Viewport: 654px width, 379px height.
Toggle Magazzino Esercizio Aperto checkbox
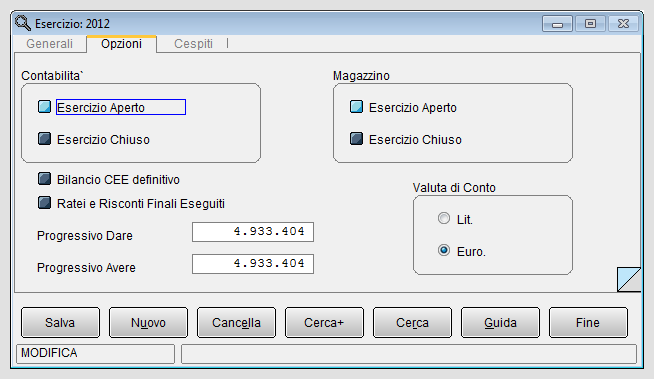click(356, 107)
